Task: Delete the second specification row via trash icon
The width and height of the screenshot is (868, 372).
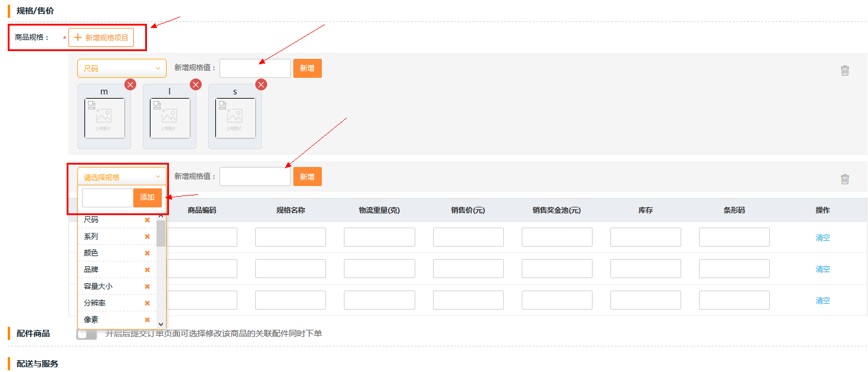Action: (845, 179)
